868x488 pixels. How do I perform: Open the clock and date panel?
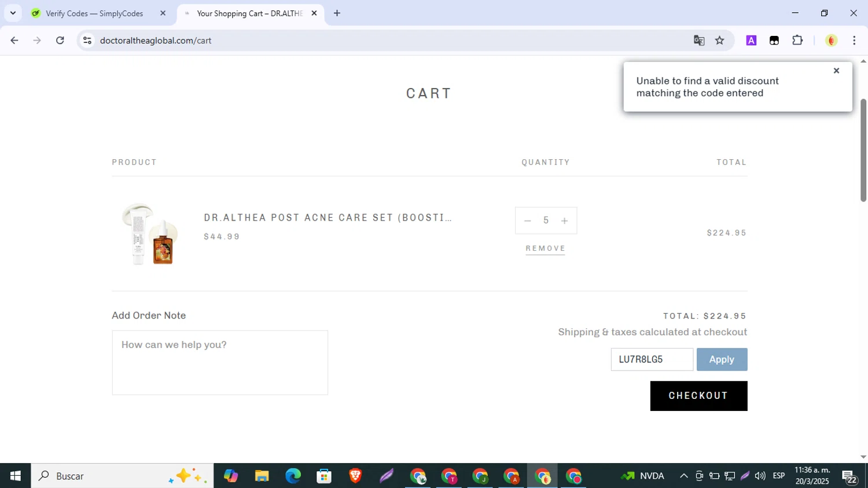click(812, 476)
